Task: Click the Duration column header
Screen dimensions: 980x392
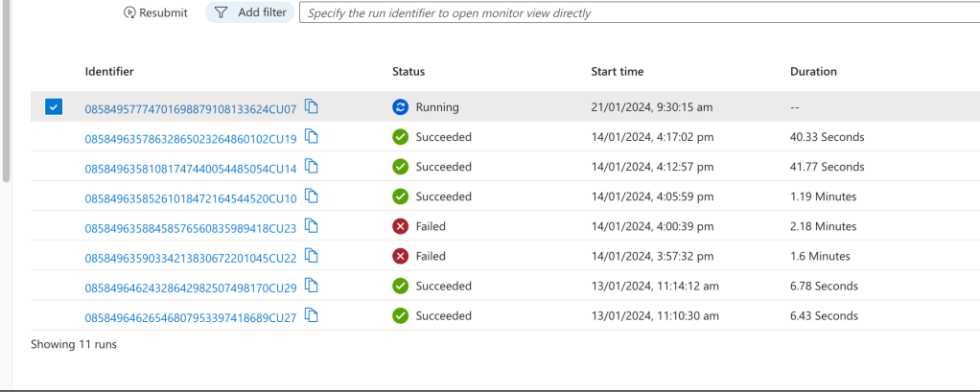Action: tap(813, 72)
